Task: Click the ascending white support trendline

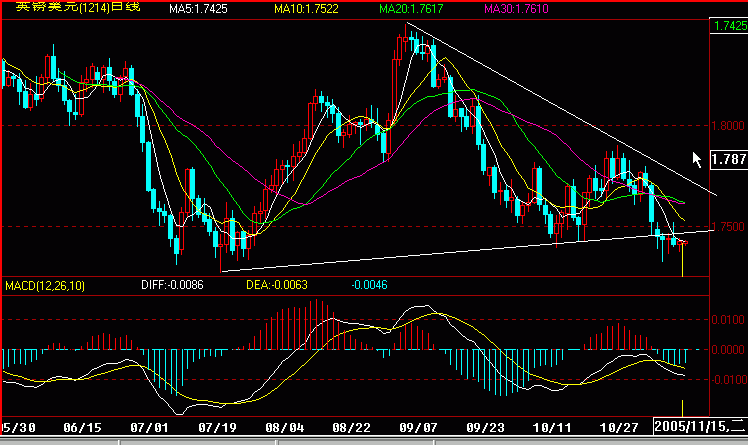Action: [468, 251]
